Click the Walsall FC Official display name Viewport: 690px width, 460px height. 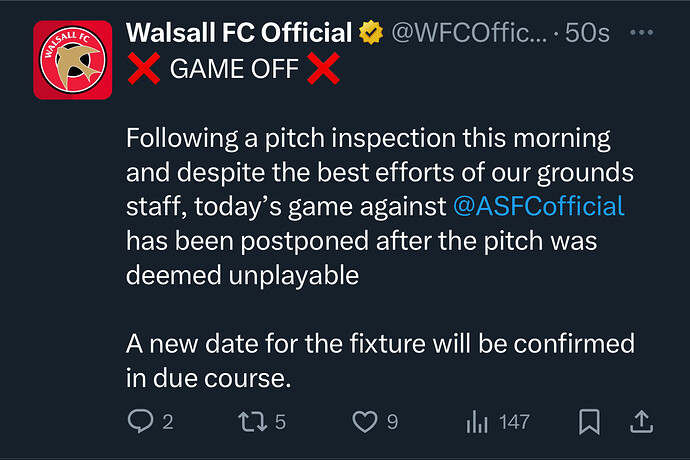tap(239, 32)
